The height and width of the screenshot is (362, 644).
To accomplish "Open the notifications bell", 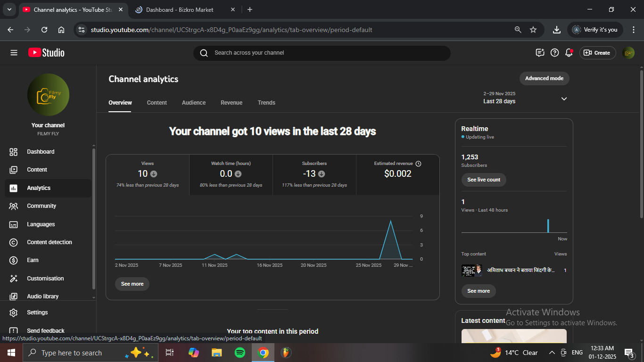I will coord(569,53).
